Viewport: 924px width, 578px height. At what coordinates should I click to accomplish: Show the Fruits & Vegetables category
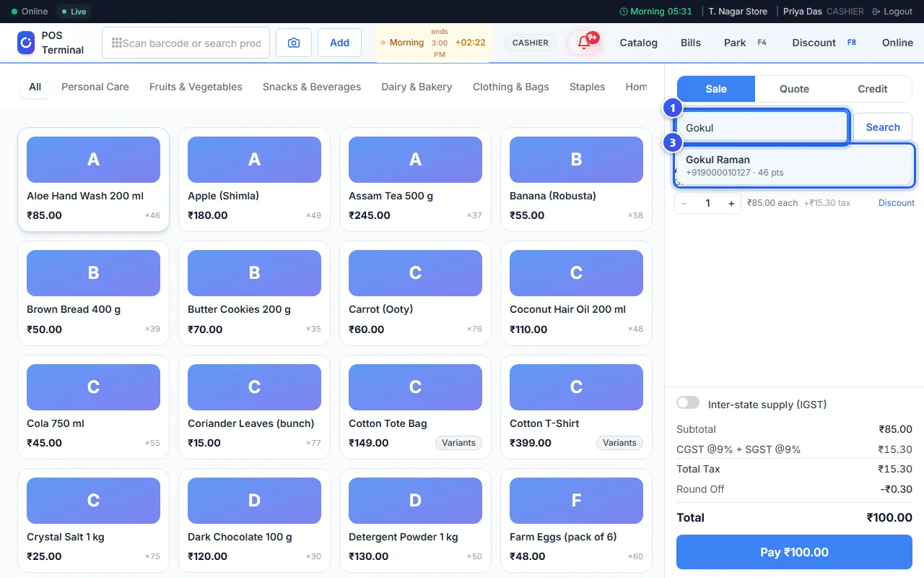click(x=196, y=87)
